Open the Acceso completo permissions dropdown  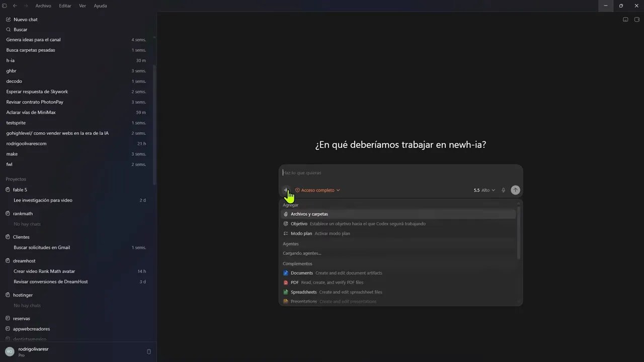coord(317,190)
